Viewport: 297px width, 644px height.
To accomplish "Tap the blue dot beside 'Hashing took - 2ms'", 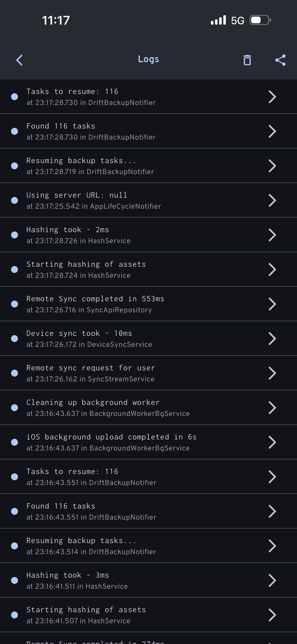I will coord(15,235).
